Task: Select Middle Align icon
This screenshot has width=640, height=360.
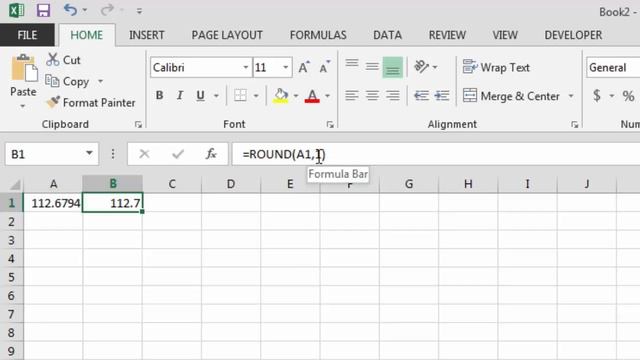Action: coord(372,66)
